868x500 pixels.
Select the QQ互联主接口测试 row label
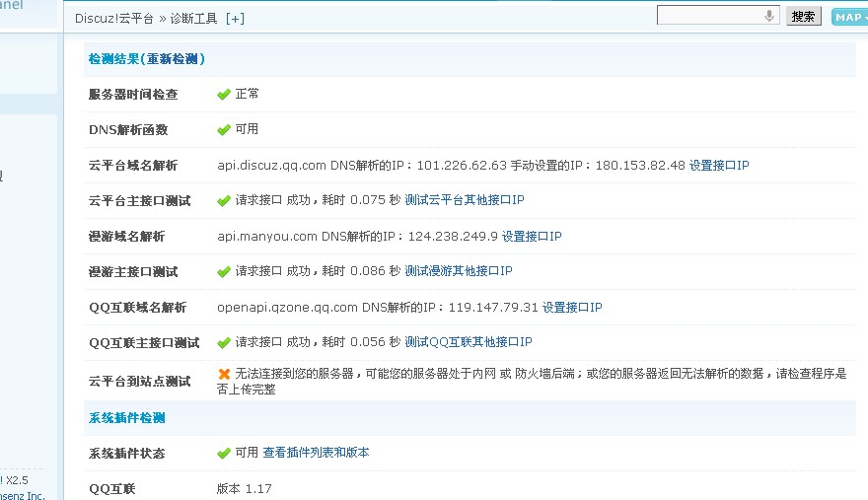click(144, 343)
